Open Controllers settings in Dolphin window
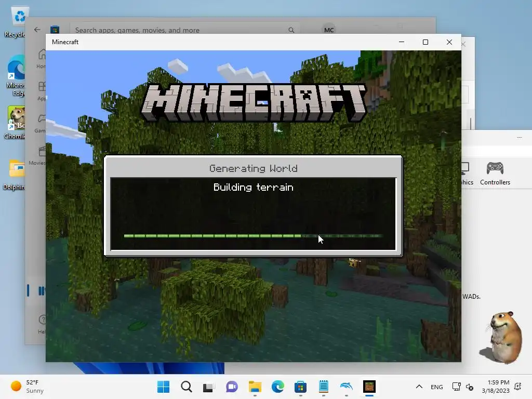This screenshot has width=532, height=399. (495, 174)
